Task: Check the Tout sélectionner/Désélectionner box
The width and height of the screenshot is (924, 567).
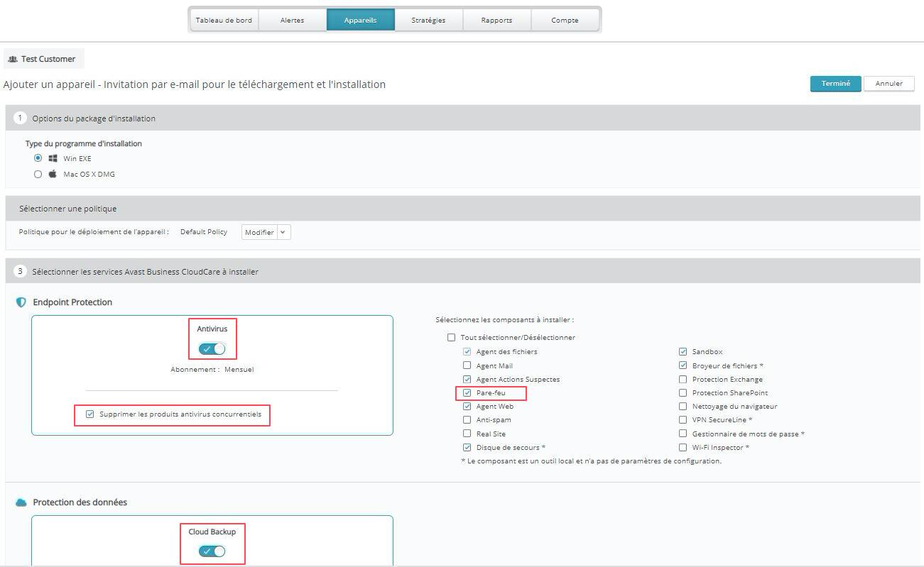Action: [x=451, y=338]
